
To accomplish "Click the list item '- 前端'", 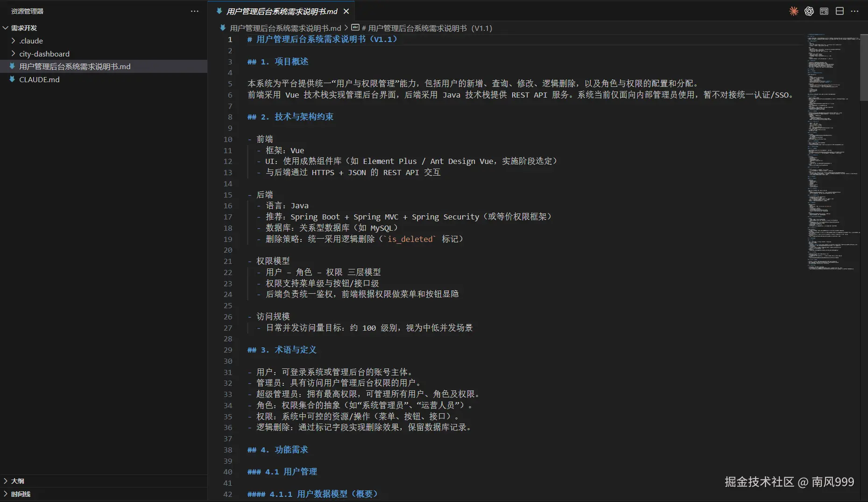I will tap(260, 139).
